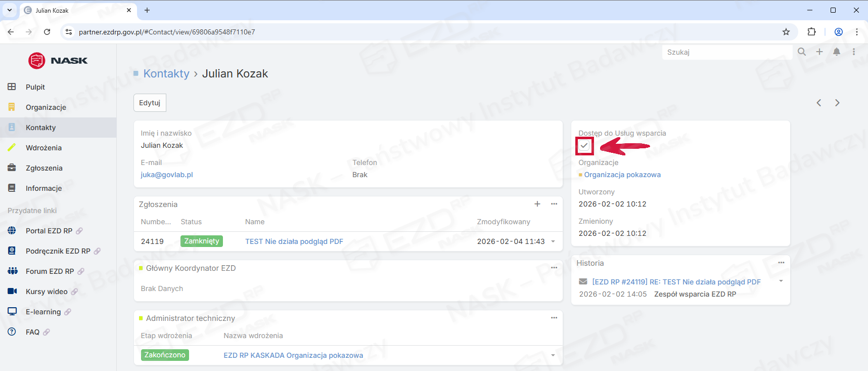
Task: Toggle Dostęp do Usług wsparcia checkbox
Action: [584, 146]
